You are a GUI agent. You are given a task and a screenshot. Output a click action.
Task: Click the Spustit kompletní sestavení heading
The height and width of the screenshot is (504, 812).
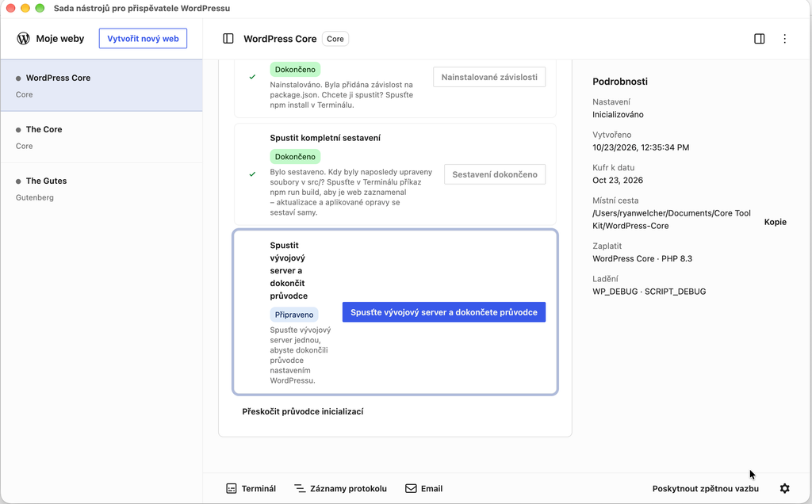click(325, 138)
